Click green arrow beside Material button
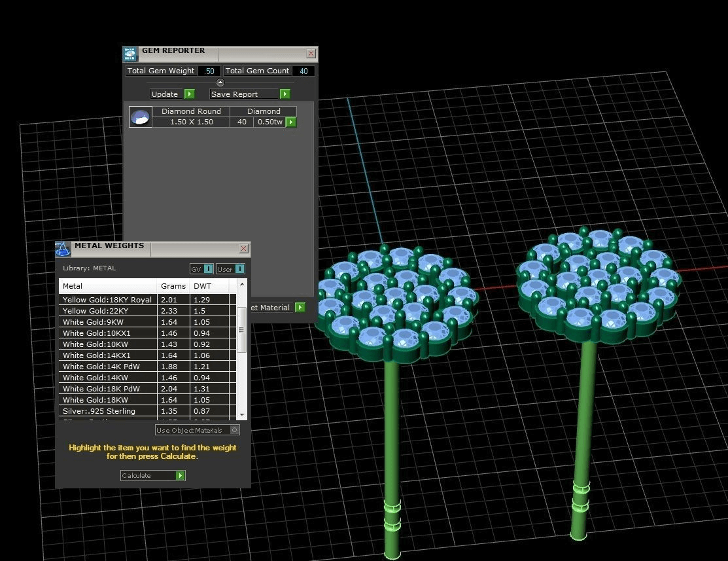This screenshot has width=728, height=561. click(x=300, y=308)
